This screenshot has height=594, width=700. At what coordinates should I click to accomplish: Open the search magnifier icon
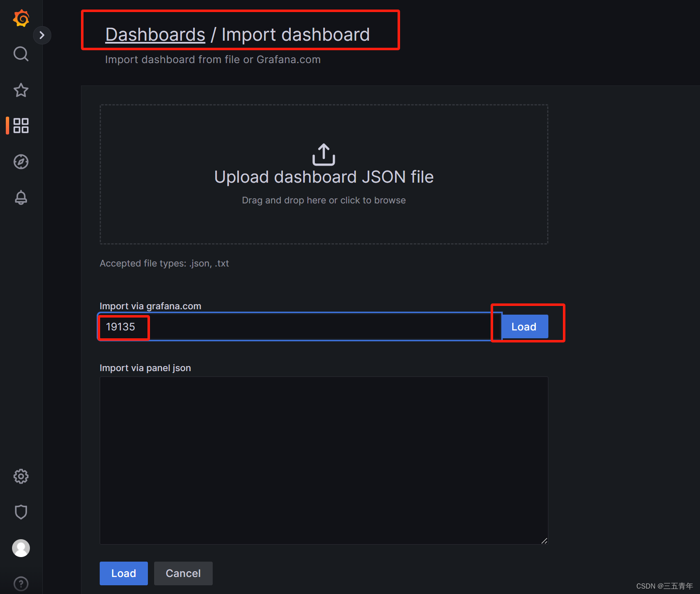[x=21, y=54]
